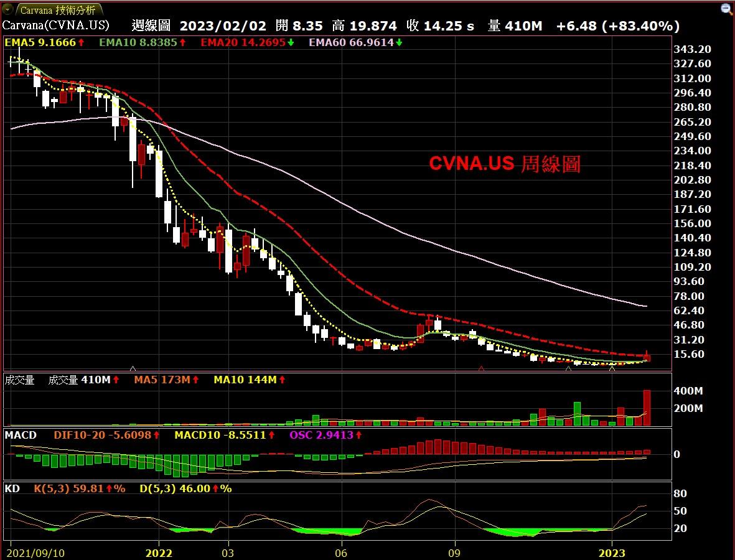Click the EMA20 14.2695 indicator label
The width and height of the screenshot is (735, 560).
pos(243,43)
